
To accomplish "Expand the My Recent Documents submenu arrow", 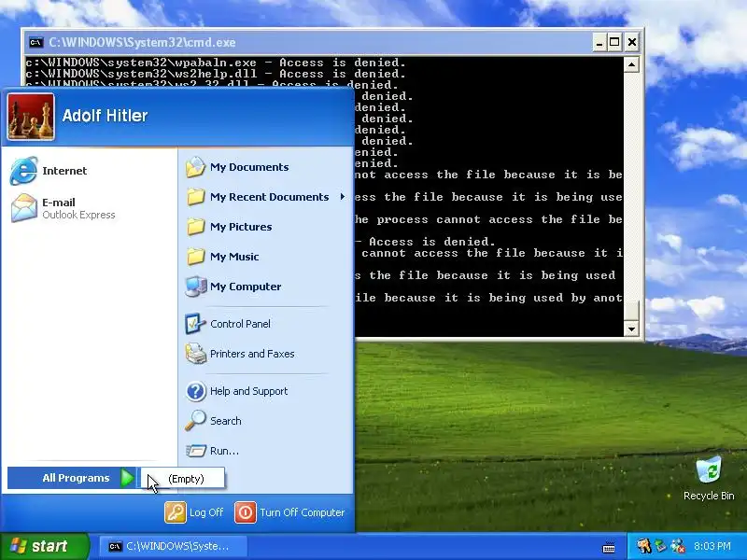I will click(x=342, y=197).
